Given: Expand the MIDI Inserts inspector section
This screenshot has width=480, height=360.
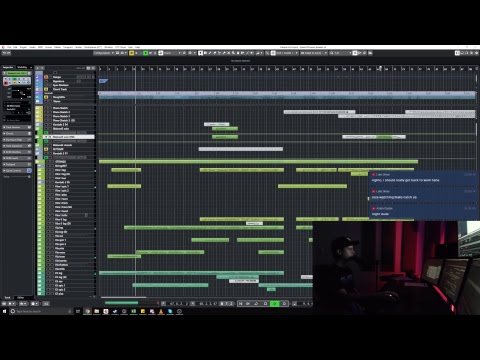Looking at the screenshot, I should coord(17,158).
